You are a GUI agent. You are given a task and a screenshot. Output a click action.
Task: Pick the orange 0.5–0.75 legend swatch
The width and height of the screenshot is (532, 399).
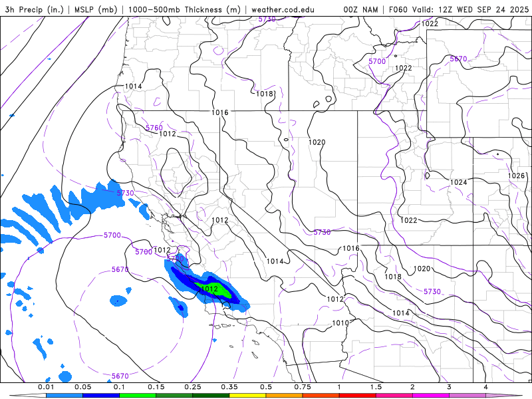285,396
